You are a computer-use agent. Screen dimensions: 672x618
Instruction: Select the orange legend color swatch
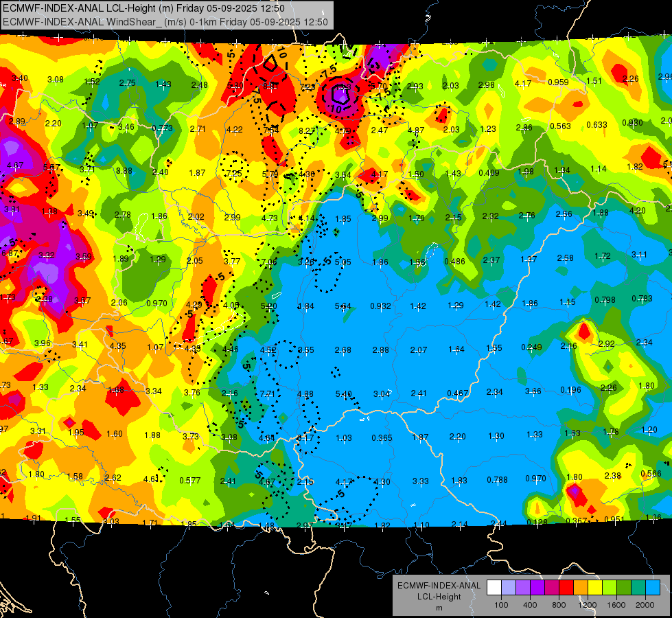pyautogui.click(x=581, y=588)
